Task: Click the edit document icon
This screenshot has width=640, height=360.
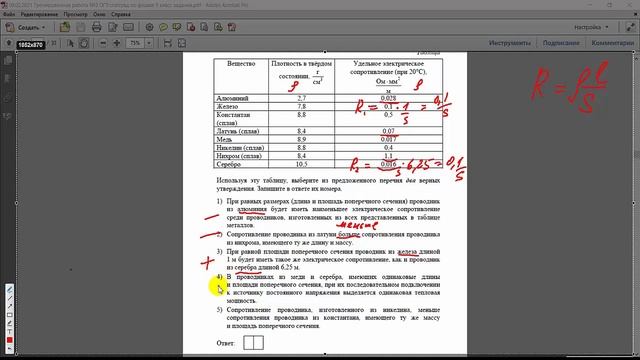Action: click(113, 27)
